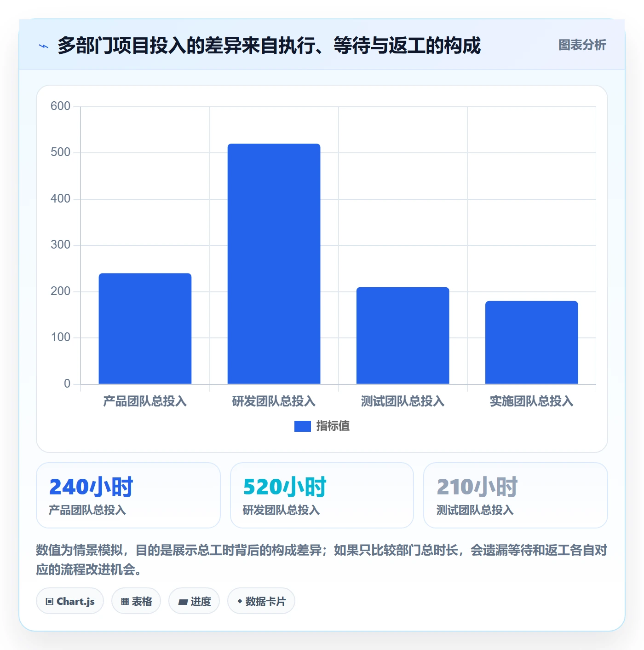This screenshot has width=644, height=650.
Task: Click the 产品团队总投入 x-axis label
Action: click(145, 401)
